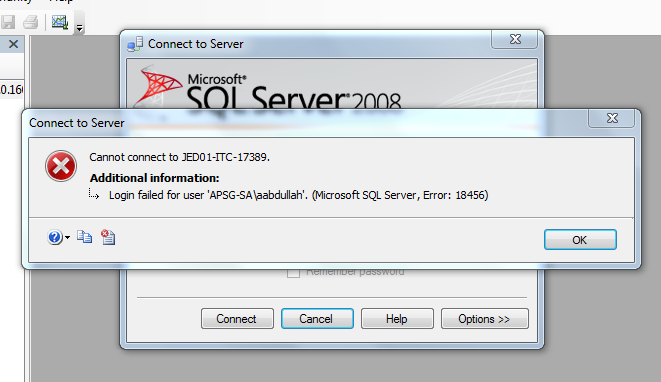Click 'Cannot connect to JED01-ITC-17389' text
661x382 pixels.
click(179, 157)
